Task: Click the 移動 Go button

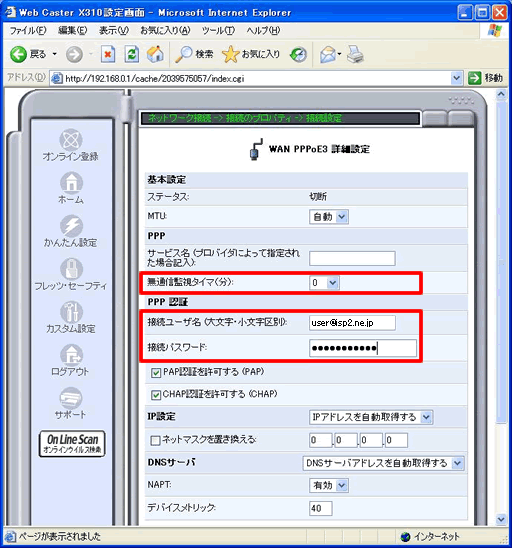Action: pyautogui.click(x=486, y=78)
